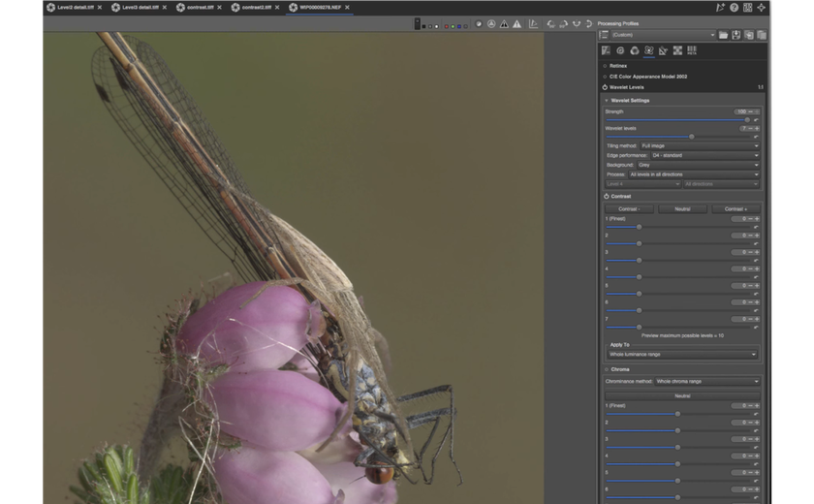The width and height of the screenshot is (814, 504).
Task: Toggle the shadow clipping warning triangle
Action: (x=504, y=24)
